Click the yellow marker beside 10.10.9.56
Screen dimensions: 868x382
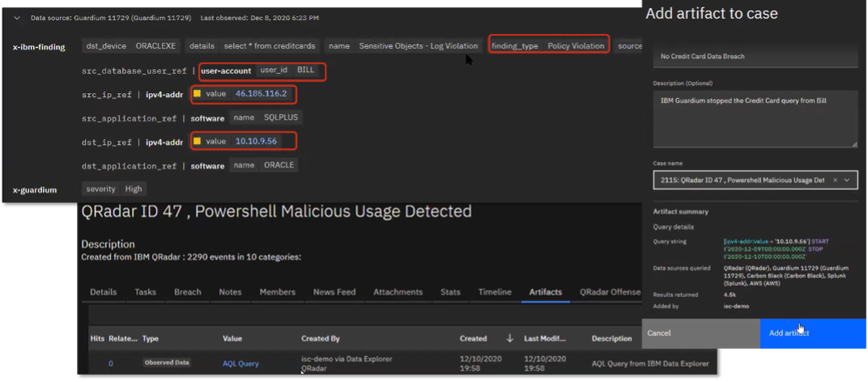(197, 142)
